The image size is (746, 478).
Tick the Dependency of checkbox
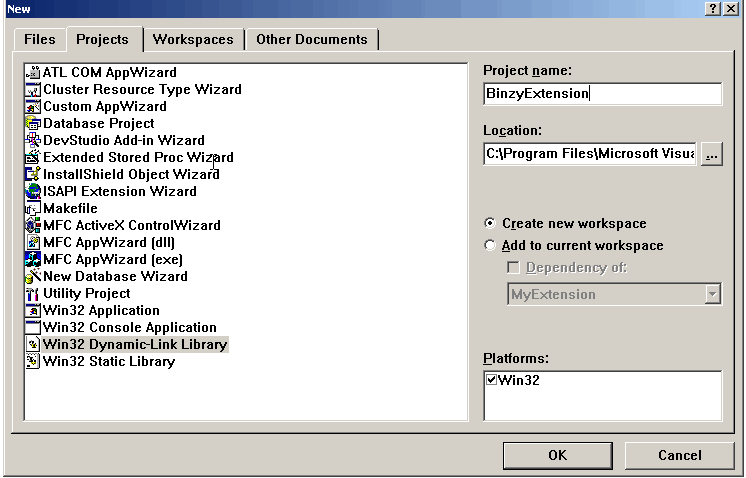pyautogui.click(x=514, y=268)
